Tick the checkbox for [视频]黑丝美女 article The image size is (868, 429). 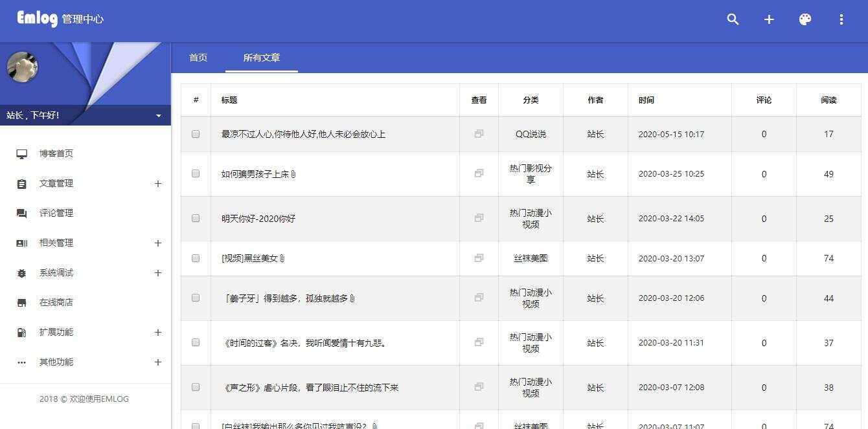tap(195, 258)
